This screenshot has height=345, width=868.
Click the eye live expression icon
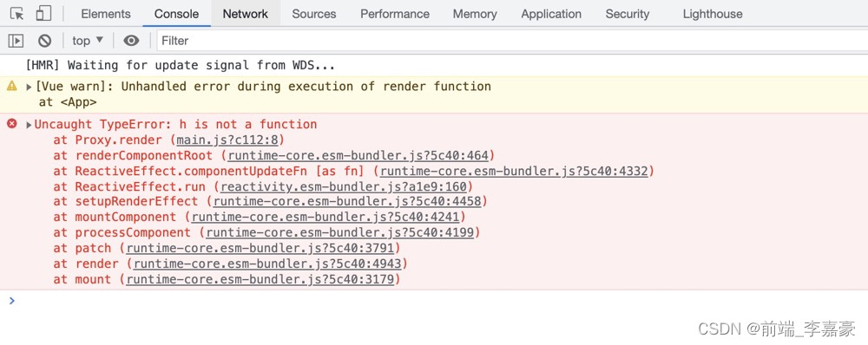pyautogui.click(x=131, y=41)
